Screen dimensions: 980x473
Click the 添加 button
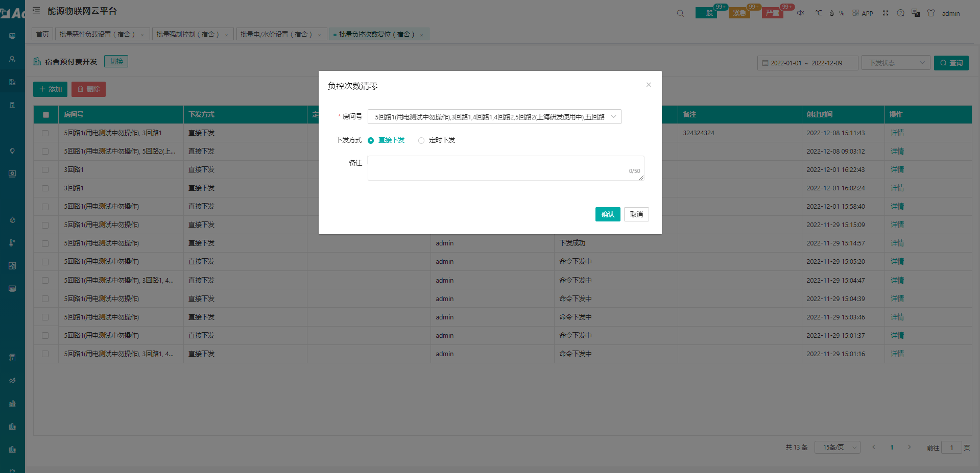click(x=51, y=89)
